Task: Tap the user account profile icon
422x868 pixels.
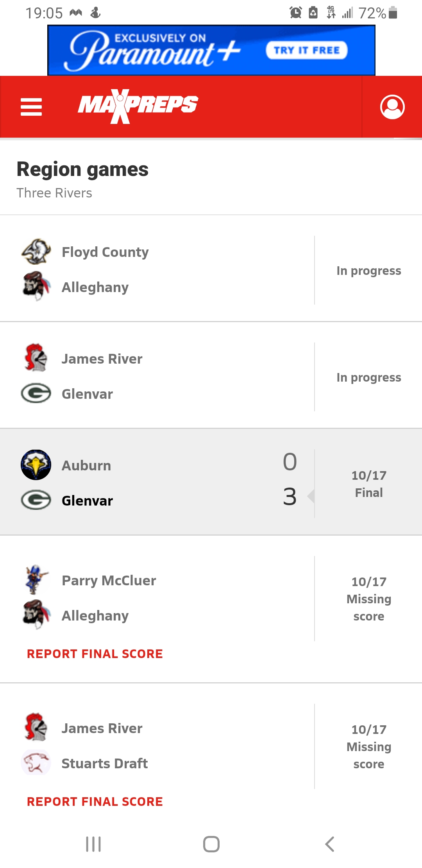Action: 392,107
